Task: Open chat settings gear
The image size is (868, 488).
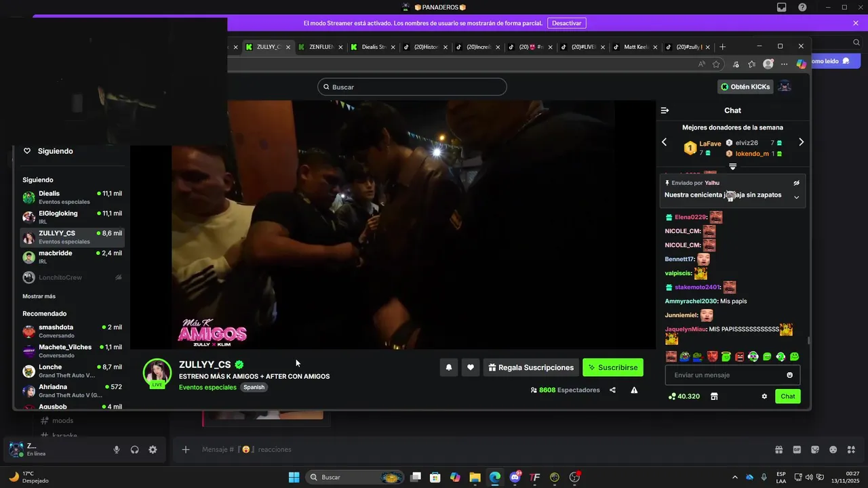Action: click(x=764, y=396)
